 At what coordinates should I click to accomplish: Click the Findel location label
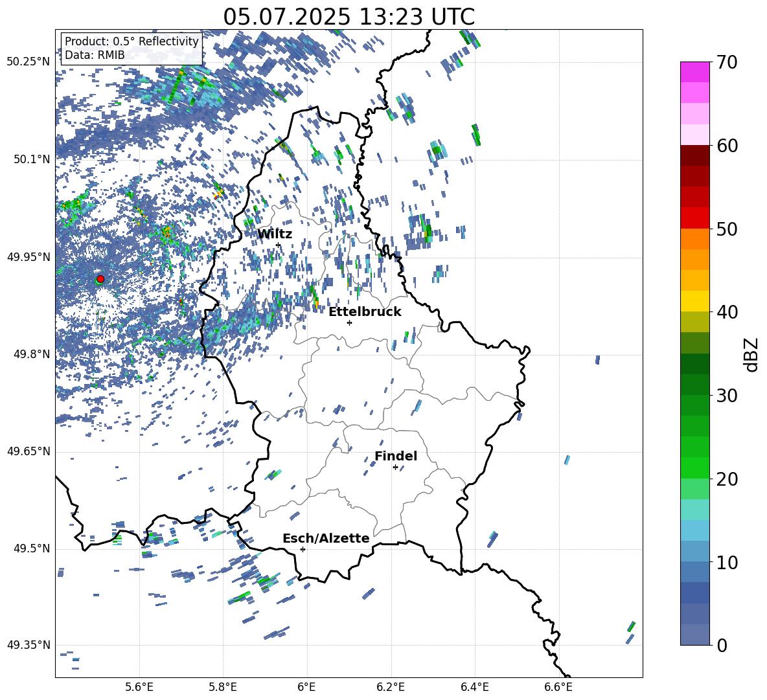pos(396,456)
